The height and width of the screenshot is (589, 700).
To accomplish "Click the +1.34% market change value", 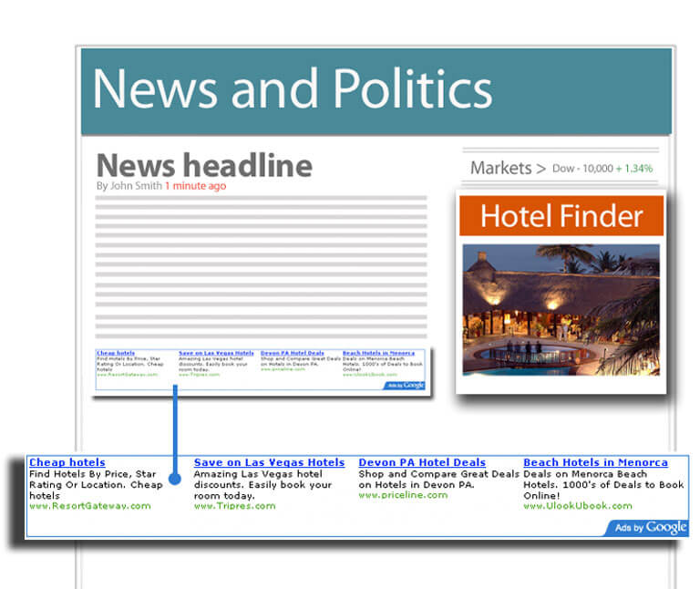I will click(634, 169).
